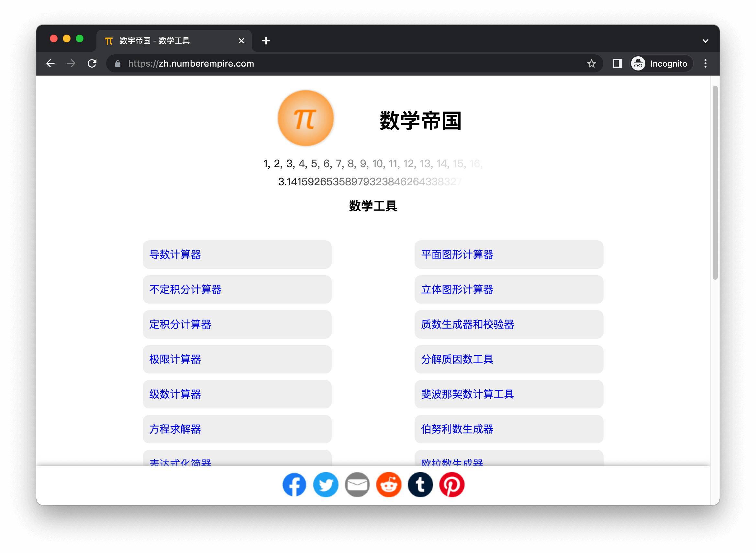The width and height of the screenshot is (756, 553).
Task: Open the 导数计算器 link
Action: tap(175, 255)
